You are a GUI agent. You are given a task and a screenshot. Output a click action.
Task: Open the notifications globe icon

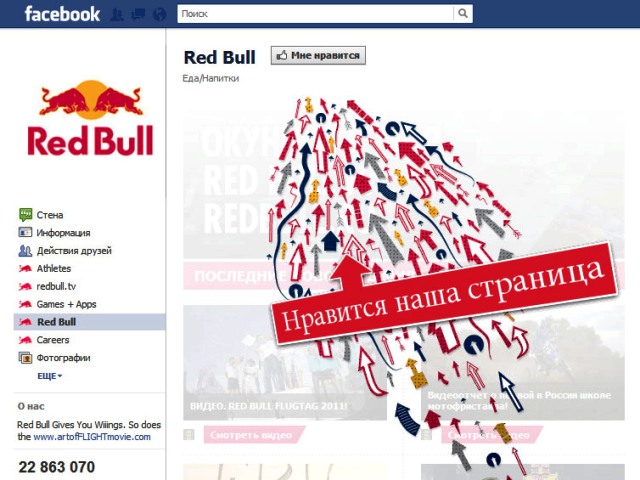(160, 15)
